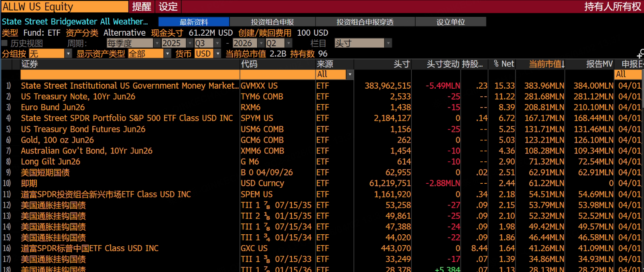
Task: Click ticker B 0 04/09/26
Action: (x=267, y=172)
